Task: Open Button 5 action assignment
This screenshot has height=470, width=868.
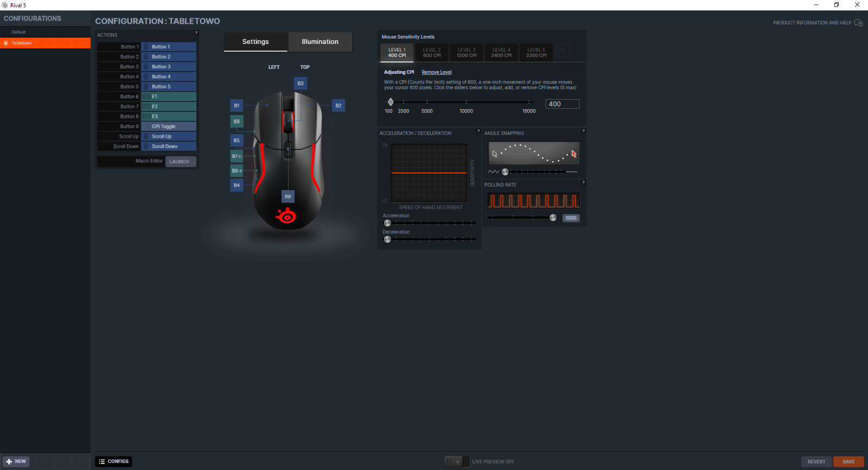Action: pyautogui.click(x=169, y=86)
